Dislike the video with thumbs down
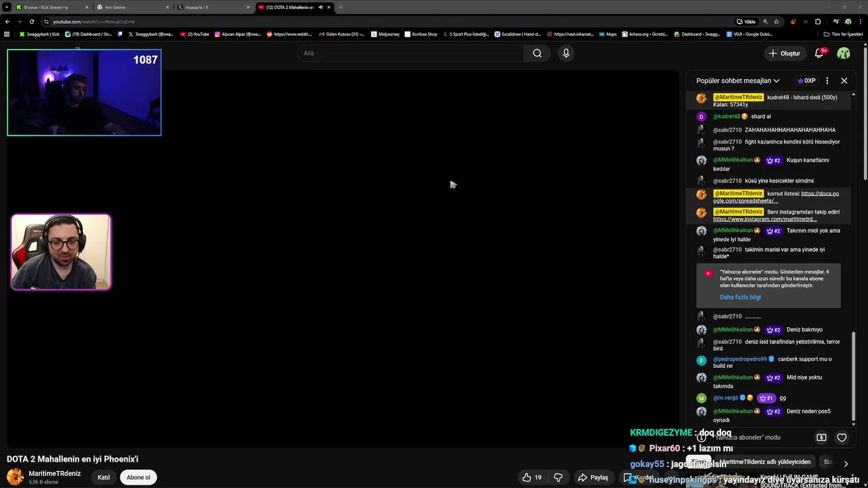The width and height of the screenshot is (868, 488). (x=558, y=477)
